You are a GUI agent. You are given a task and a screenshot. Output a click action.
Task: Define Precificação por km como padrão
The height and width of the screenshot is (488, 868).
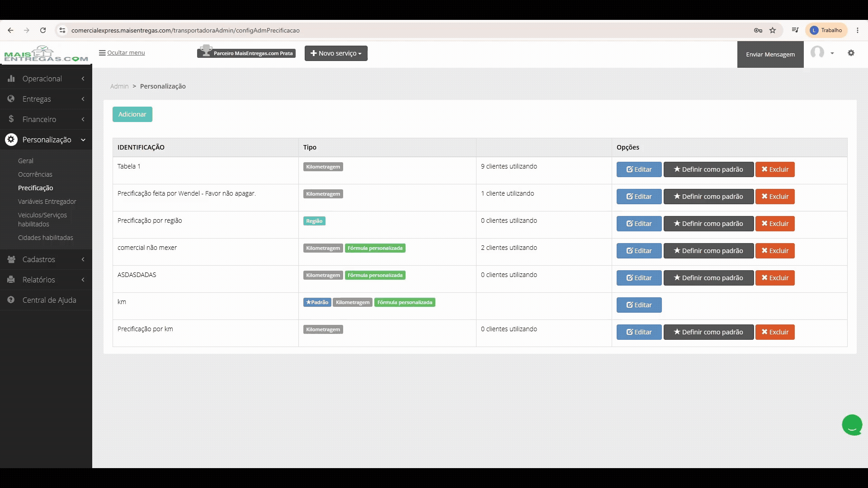point(708,332)
